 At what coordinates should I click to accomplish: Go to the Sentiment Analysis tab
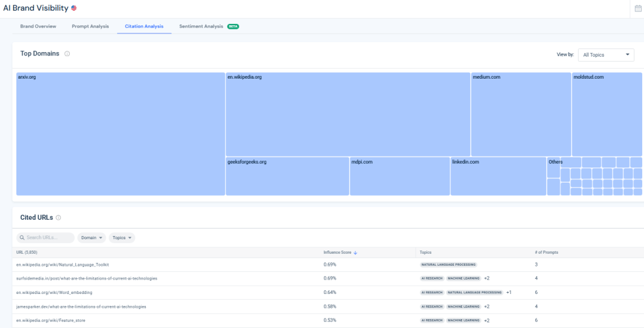(201, 26)
